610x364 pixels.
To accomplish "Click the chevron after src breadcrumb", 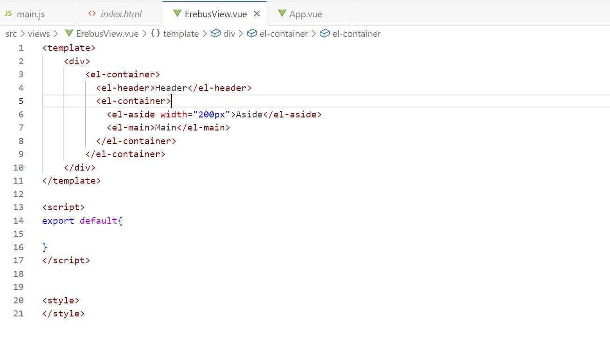I will click(x=22, y=34).
